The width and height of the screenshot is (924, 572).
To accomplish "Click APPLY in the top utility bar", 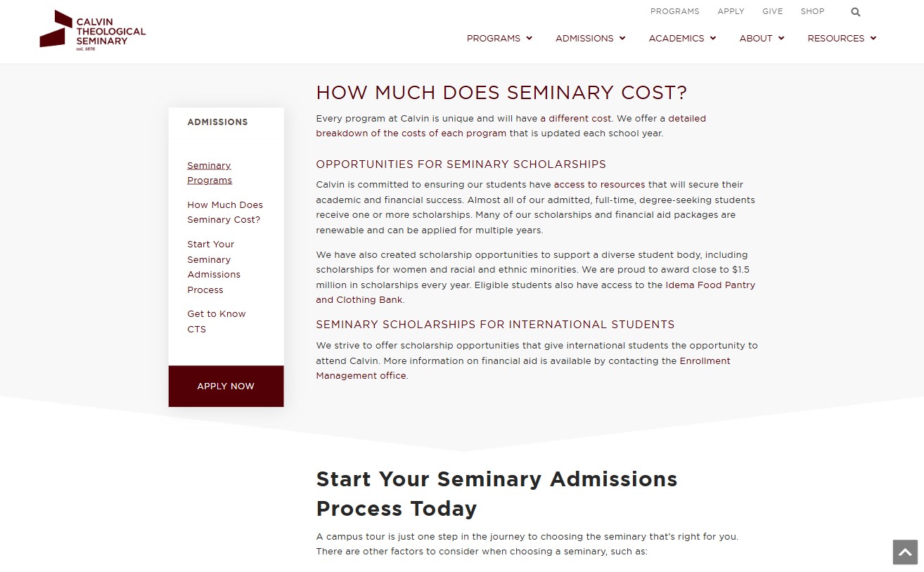I will pyautogui.click(x=731, y=11).
